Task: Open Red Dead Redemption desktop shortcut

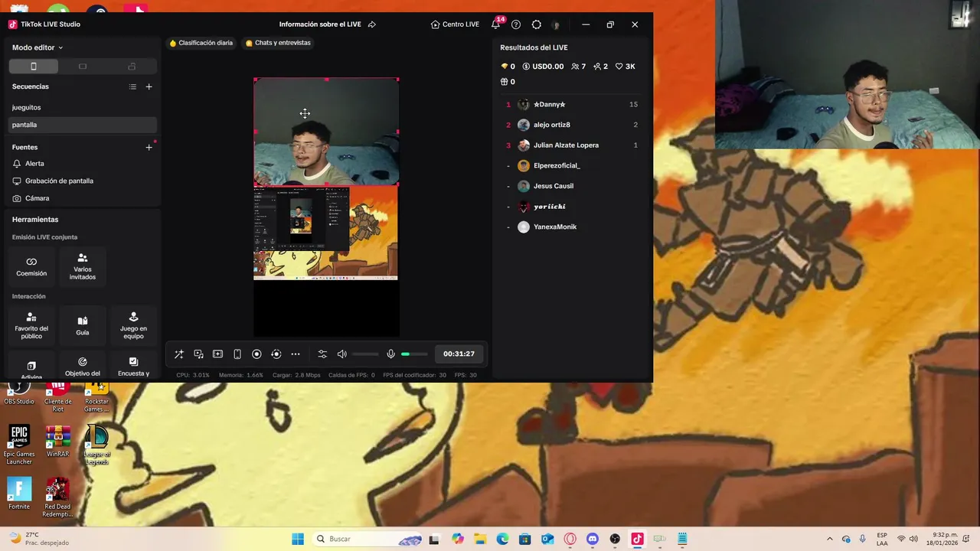Action: pyautogui.click(x=58, y=497)
